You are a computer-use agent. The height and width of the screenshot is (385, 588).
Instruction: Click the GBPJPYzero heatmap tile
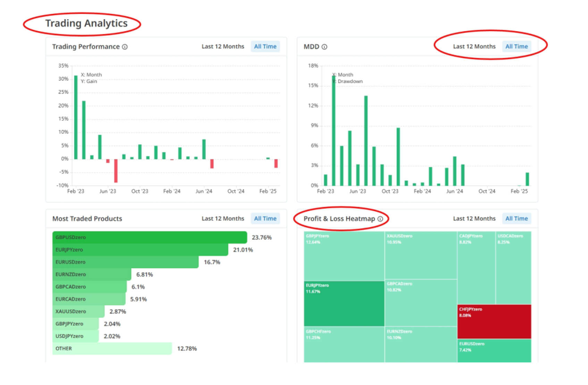tap(344, 256)
